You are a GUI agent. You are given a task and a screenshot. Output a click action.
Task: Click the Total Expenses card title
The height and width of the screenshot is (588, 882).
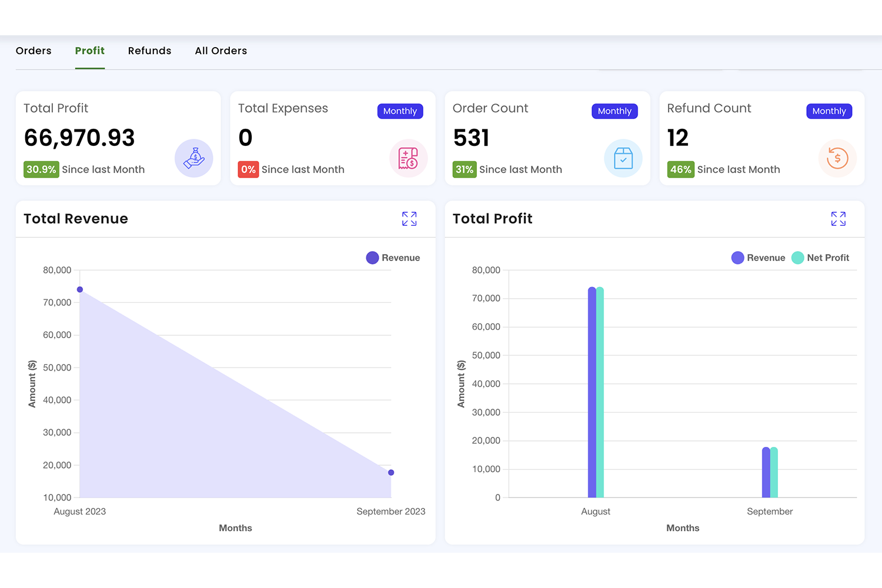tap(283, 108)
